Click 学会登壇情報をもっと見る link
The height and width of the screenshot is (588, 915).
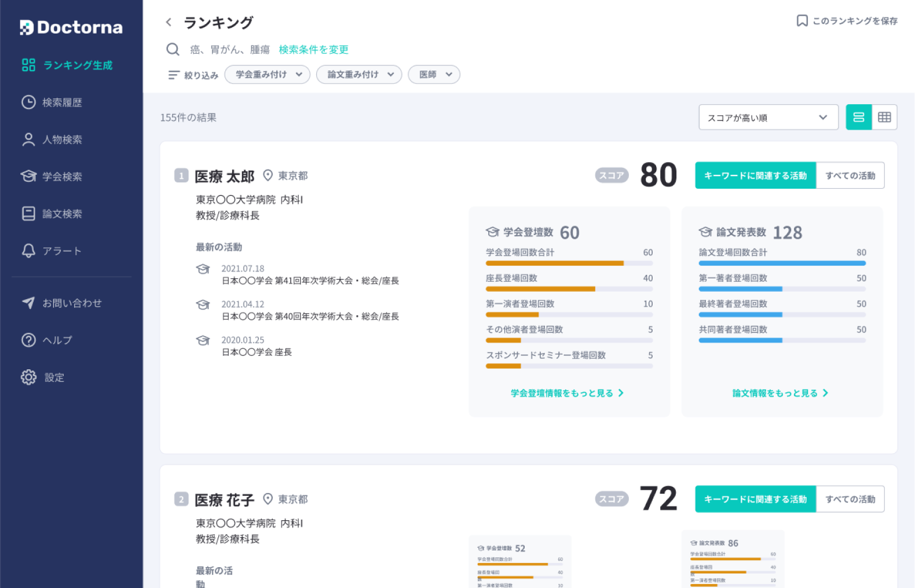pyautogui.click(x=567, y=393)
